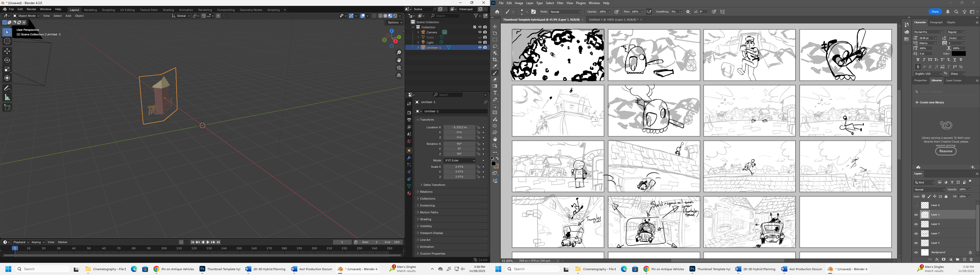Open Blender modifier properties tab
The image size is (980, 275).
(409, 158)
